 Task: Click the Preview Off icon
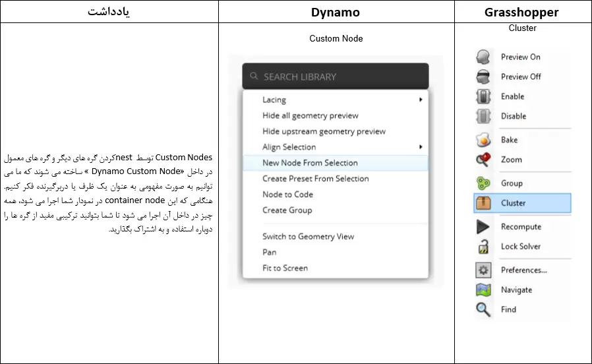point(483,76)
